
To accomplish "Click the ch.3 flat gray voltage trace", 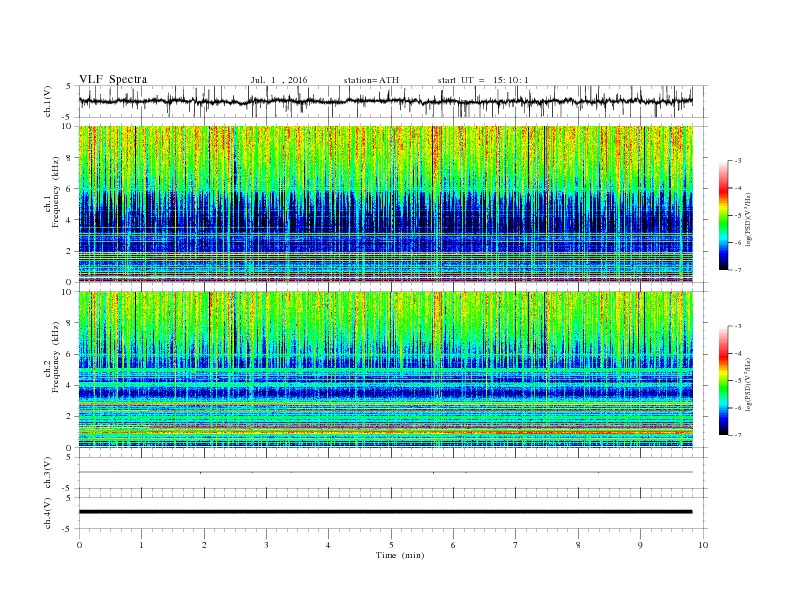I will point(386,472).
